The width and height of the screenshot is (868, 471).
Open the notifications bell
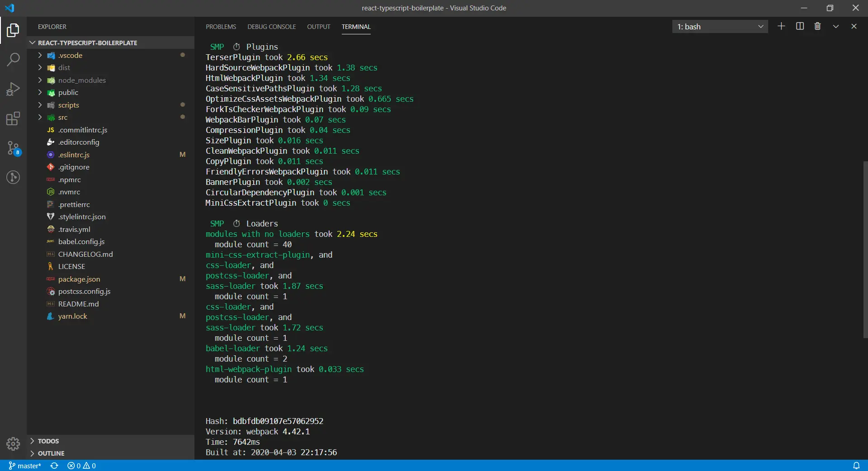tap(856, 466)
